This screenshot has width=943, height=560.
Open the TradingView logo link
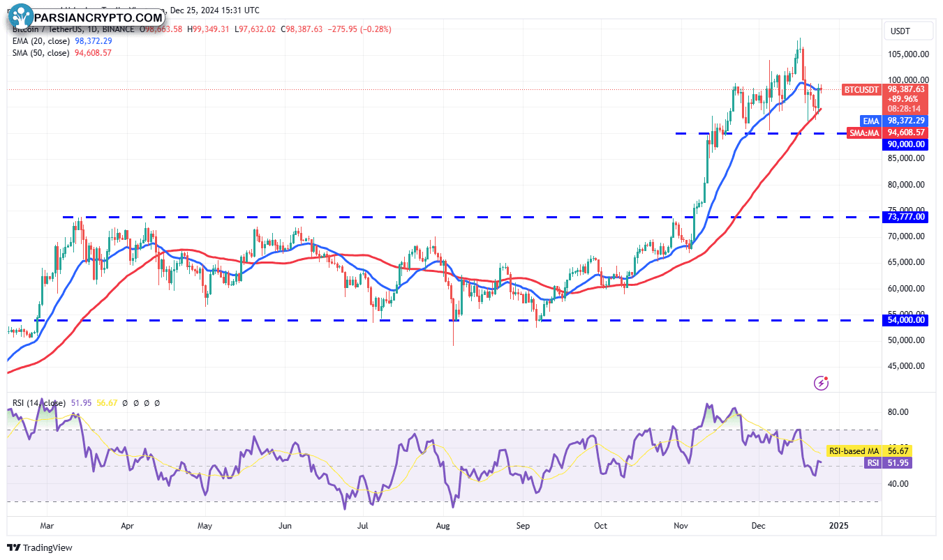[x=40, y=548]
